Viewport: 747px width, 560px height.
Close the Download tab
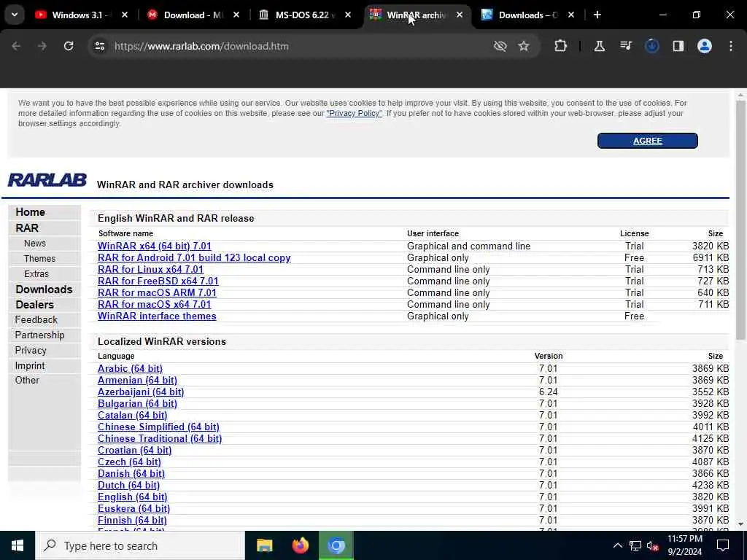coord(236,15)
